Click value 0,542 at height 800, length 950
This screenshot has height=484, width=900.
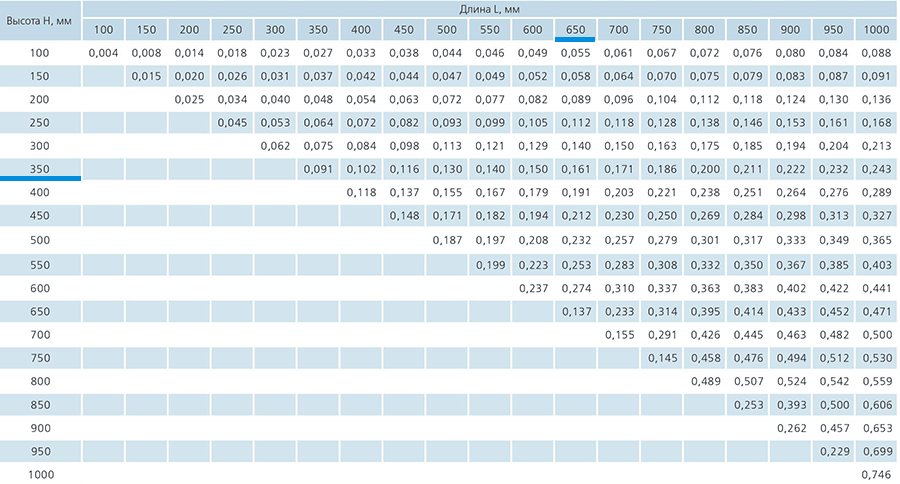pos(834,381)
